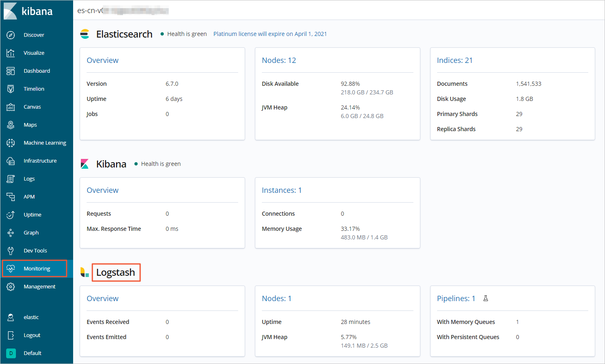Open the Elasticsearch Nodes: 12 link
Image resolution: width=605 pixels, height=364 pixels.
point(279,60)
